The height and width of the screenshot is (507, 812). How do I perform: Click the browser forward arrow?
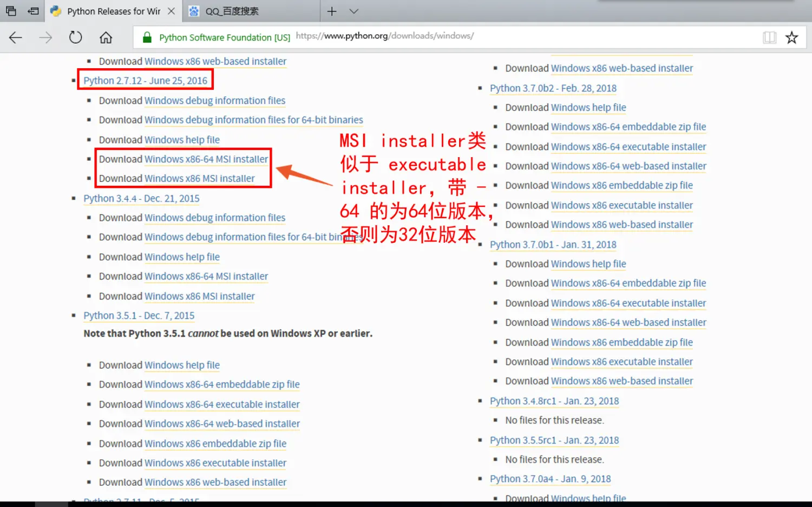[x=45, y=37]
